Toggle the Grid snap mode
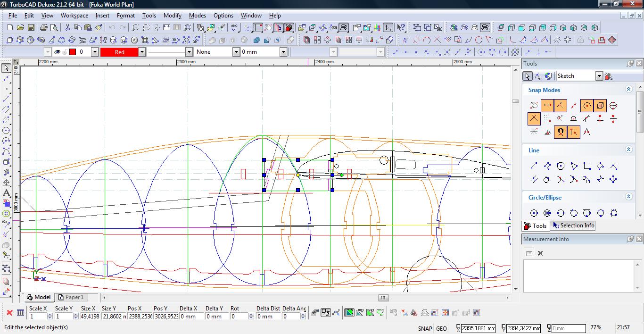Image resolution: width=644 pixels, height=334 pixels. coord(547,119)
